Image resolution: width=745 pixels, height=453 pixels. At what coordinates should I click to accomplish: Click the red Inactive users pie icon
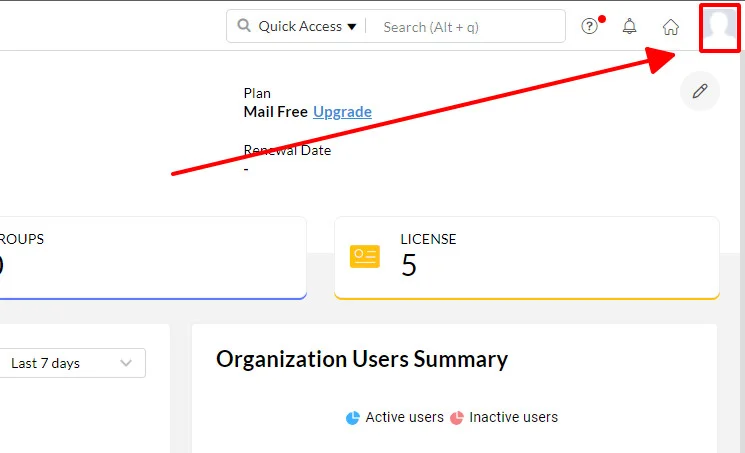(x=456, y=418)
